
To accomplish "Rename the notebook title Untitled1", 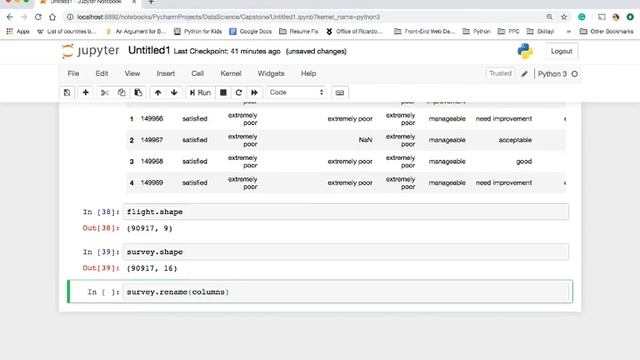I will coord(149,50).
